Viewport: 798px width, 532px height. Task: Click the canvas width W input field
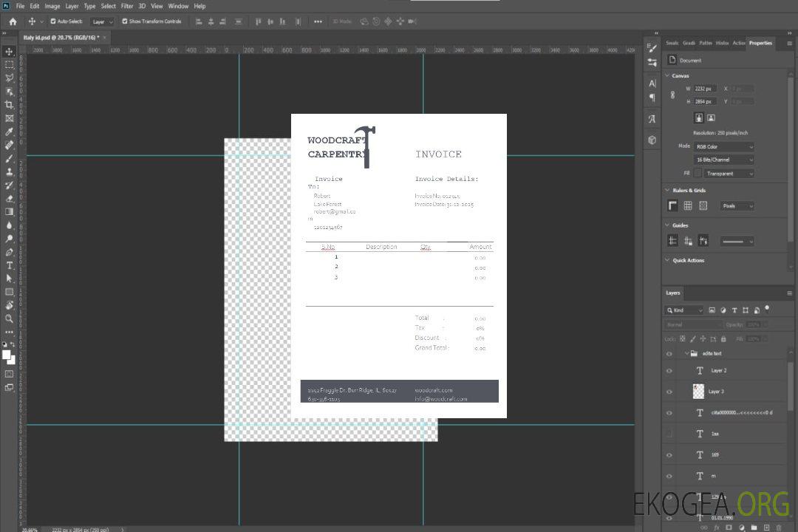tap(705, 89)
